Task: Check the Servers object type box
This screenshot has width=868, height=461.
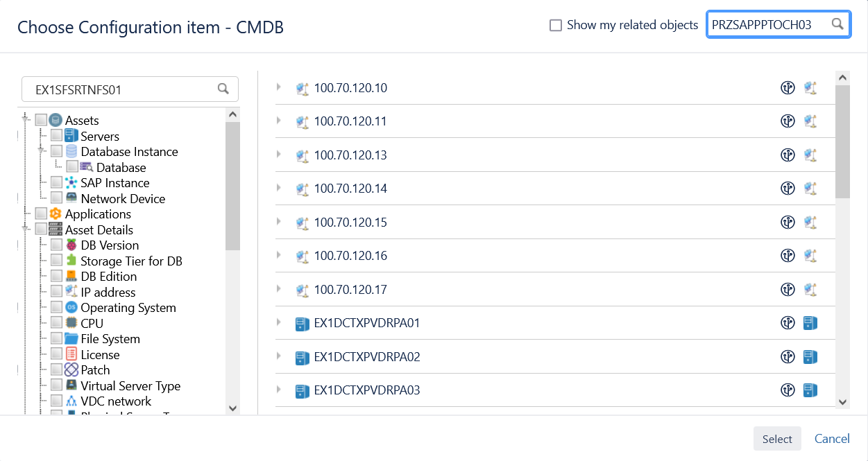Action: pos(57,136)
